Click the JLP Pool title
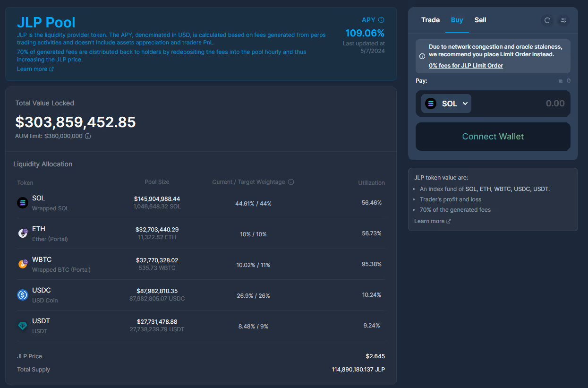Screen dimensions: 588x388 46,22
